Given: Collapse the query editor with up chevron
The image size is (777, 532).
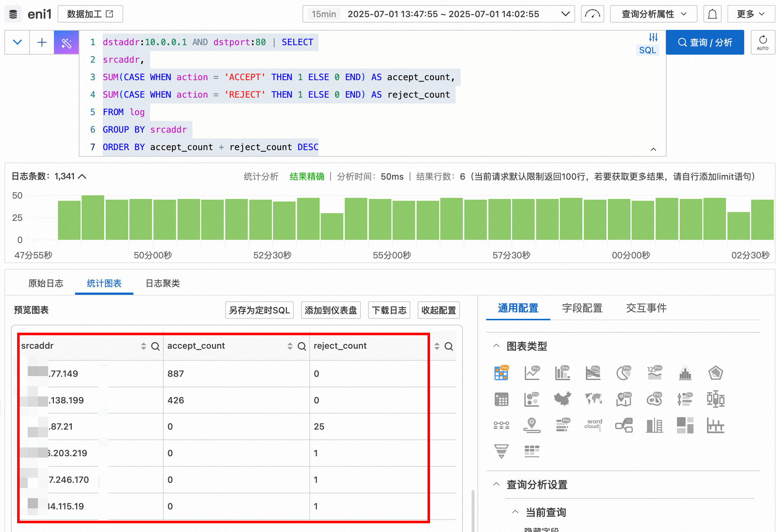Looking at the screenshot, I should (653, 149).
